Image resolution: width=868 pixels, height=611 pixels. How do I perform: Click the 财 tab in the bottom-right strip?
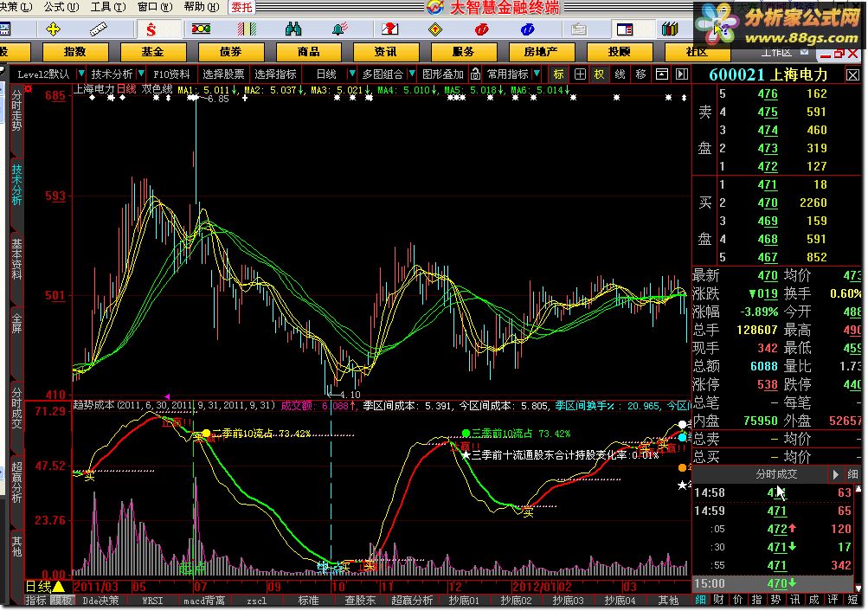point(718,600)
